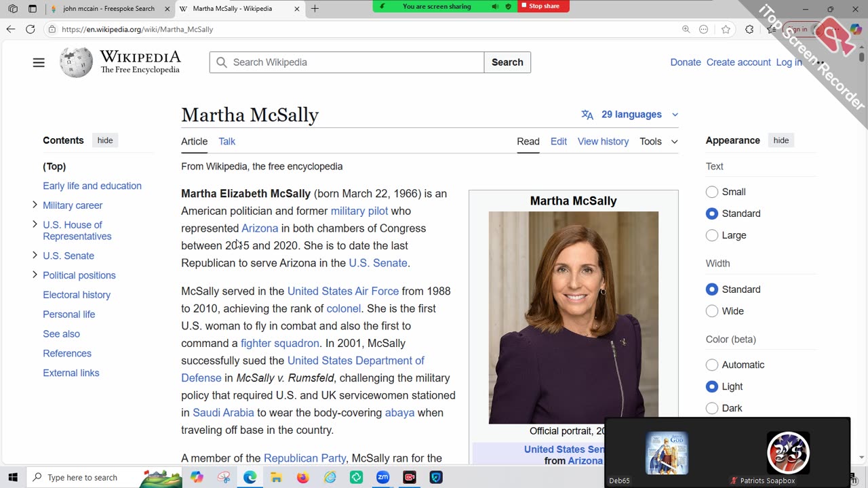Click the mute icon in screen sharing bar
The width and height of the screenshot is (868, 488).
click(496, 6)
